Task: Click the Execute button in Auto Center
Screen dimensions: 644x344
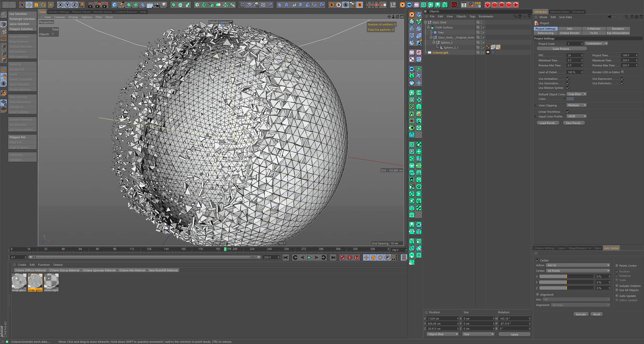Action: (580, 314)
